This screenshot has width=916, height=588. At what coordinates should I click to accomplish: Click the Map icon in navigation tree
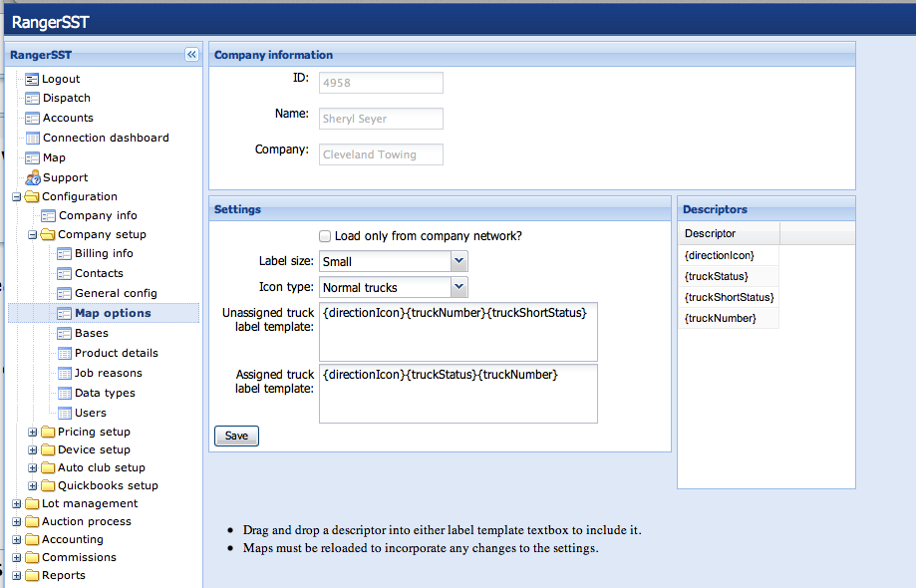click(x=32, y=157)
